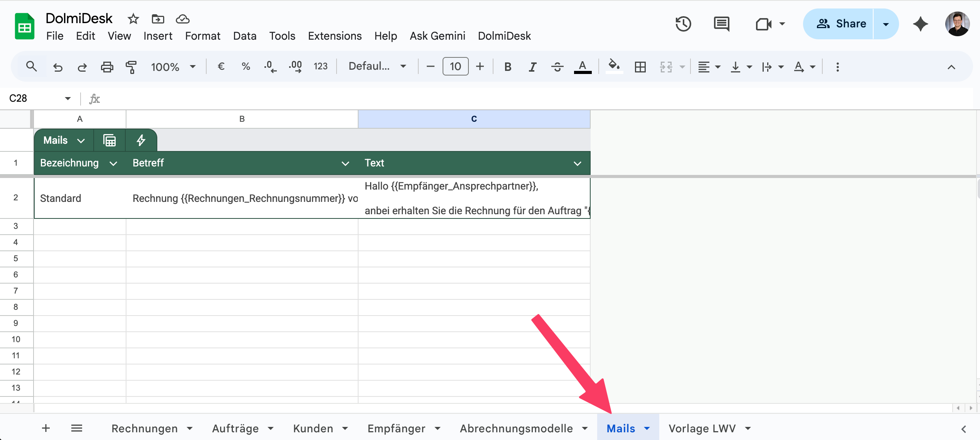Click the font size input field
Viewport: 980px width, 440px height.
click(x=455, y=66)
